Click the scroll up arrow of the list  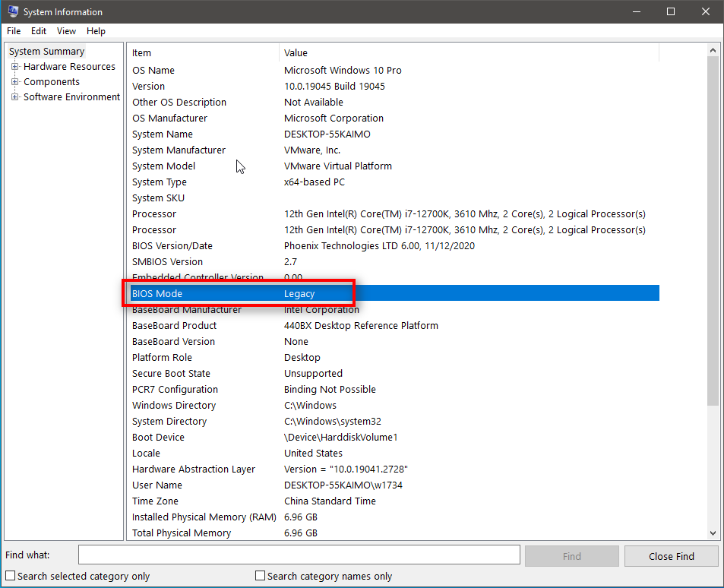[x=713, y=50]
